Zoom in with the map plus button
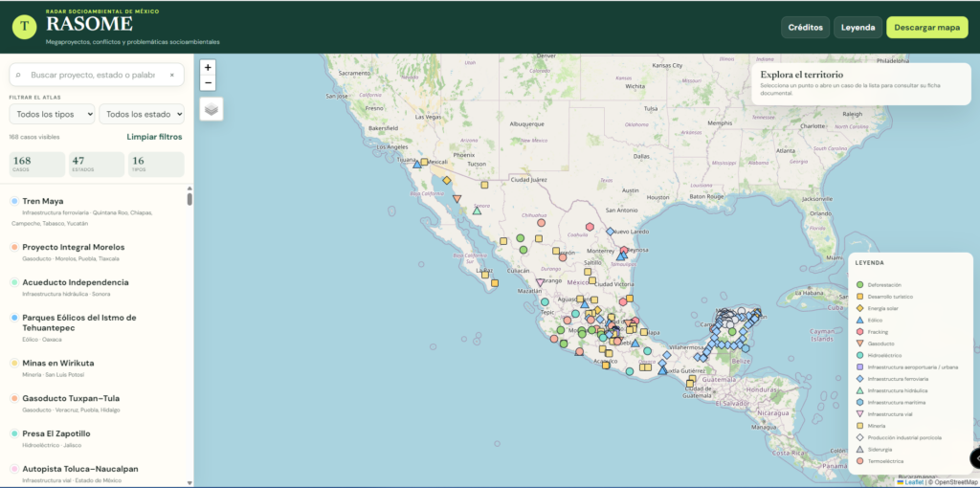Screen dimensions: 980x488 click(208, 68)
